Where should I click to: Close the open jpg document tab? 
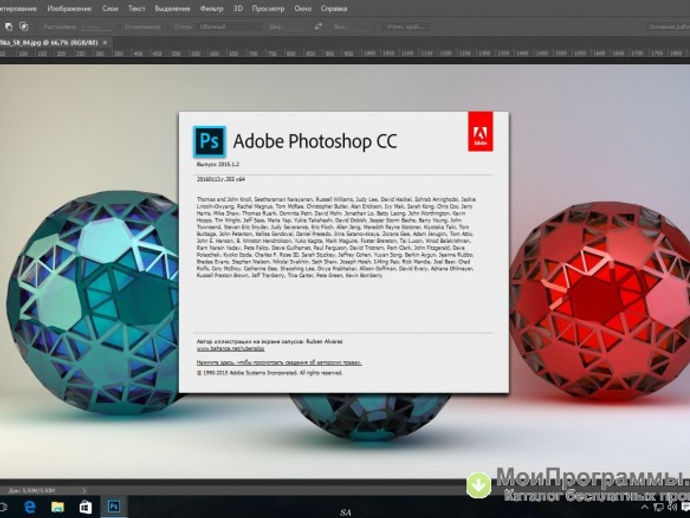105,43
